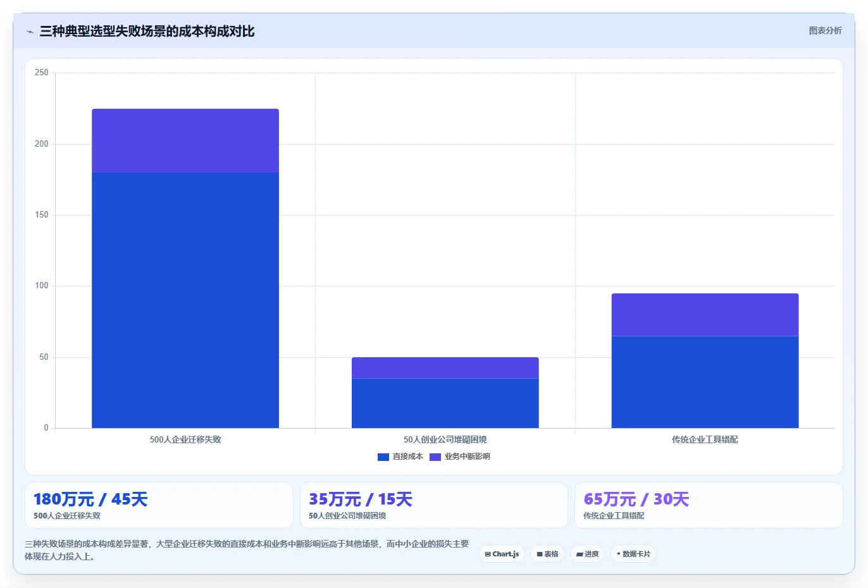
Task: Click the purple 业务中断影响 legend color box
Action: [435, 457]
